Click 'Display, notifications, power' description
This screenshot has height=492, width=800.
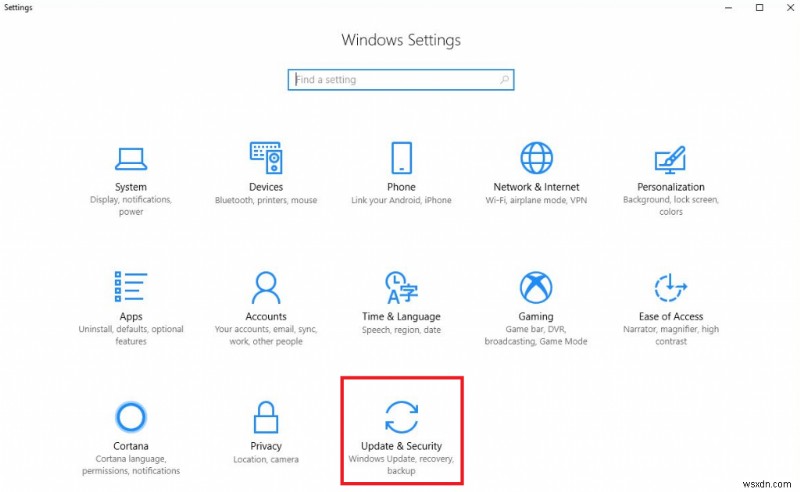131,206
